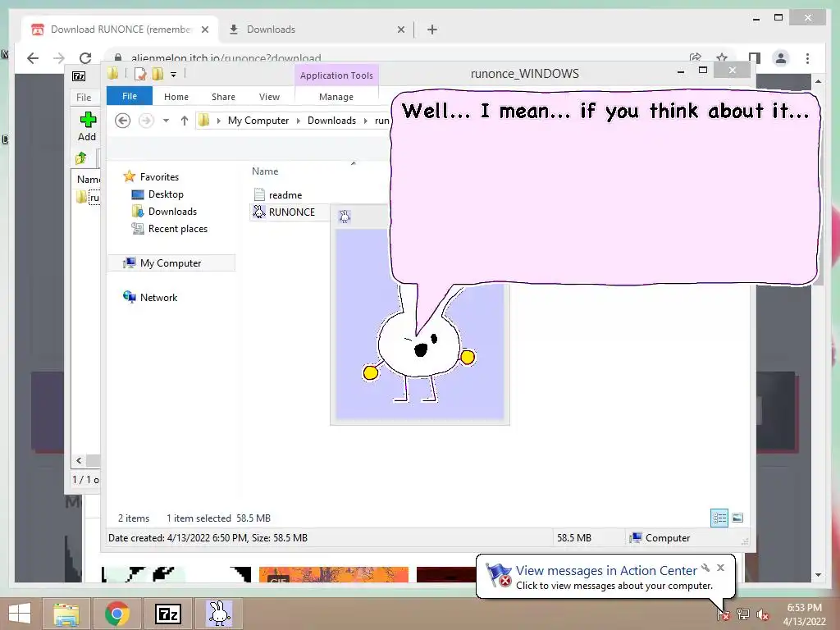Click the quick access new folder icon
The height and width of the screenshot is (630, 840).
pos(157,74)
